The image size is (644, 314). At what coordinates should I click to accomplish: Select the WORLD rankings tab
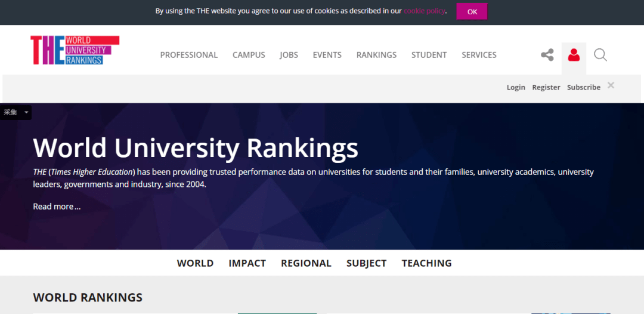click(x=195, y=263)
